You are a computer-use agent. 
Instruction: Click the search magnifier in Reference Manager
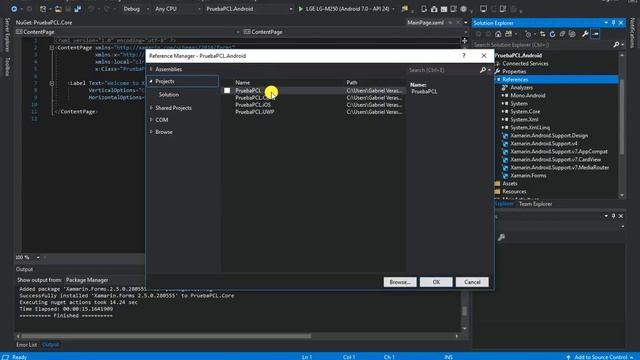(x=483, y=70)
